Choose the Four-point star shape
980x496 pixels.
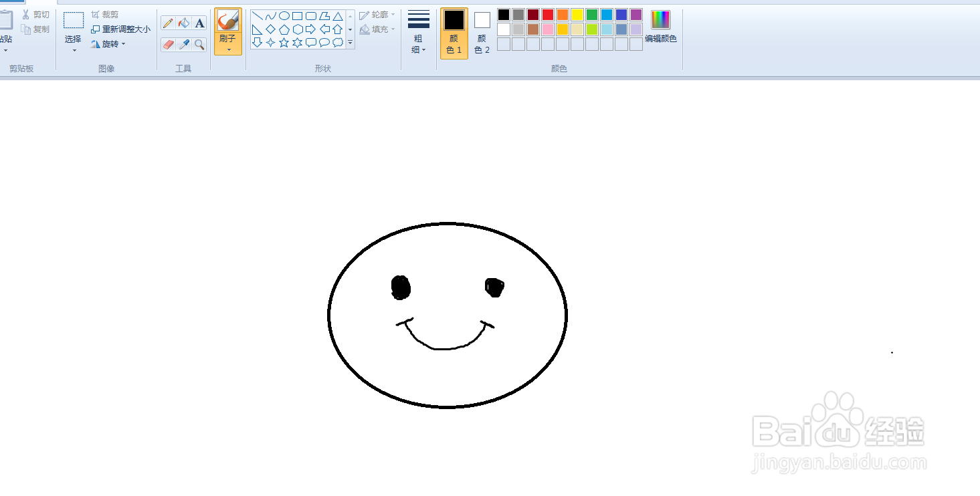pos(271,43)
